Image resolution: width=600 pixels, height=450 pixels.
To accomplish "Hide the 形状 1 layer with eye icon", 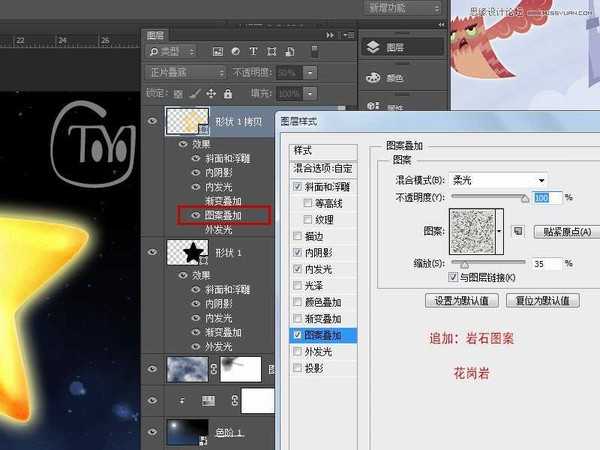I will point(153,254).
